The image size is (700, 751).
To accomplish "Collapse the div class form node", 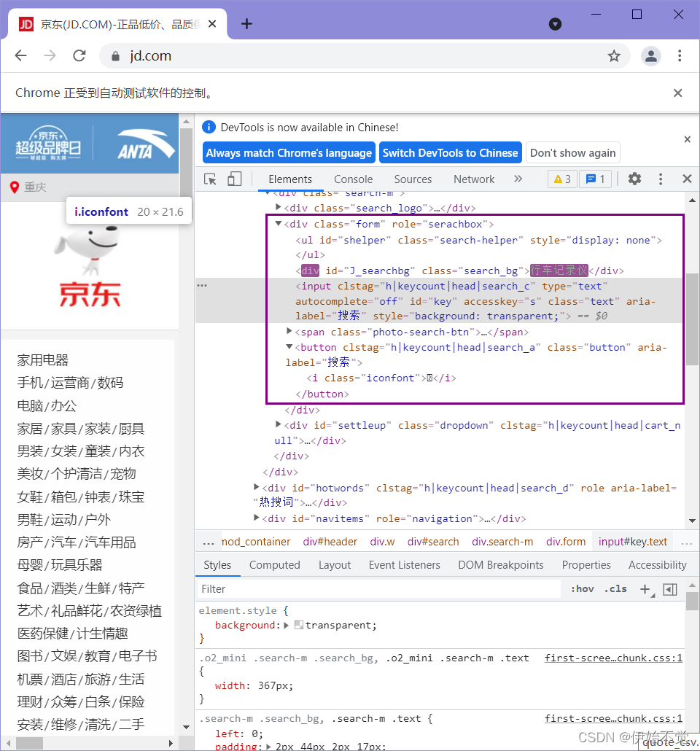I will click(279, 223).
